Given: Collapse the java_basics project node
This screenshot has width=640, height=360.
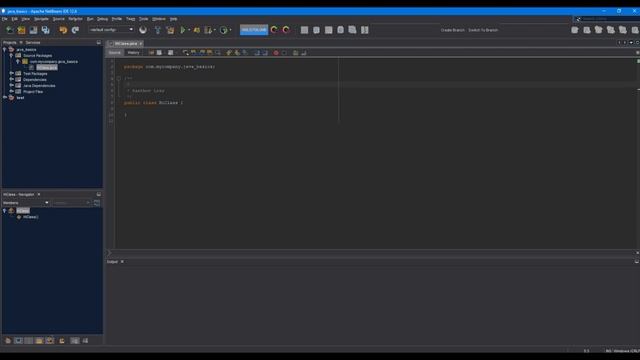Looking at the screenshot, I should pos(4,49).
